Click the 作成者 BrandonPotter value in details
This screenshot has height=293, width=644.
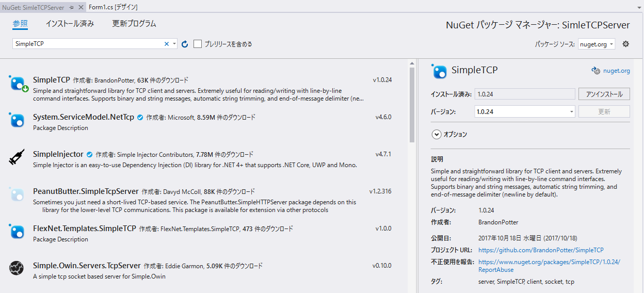click(x=498, y=222)
